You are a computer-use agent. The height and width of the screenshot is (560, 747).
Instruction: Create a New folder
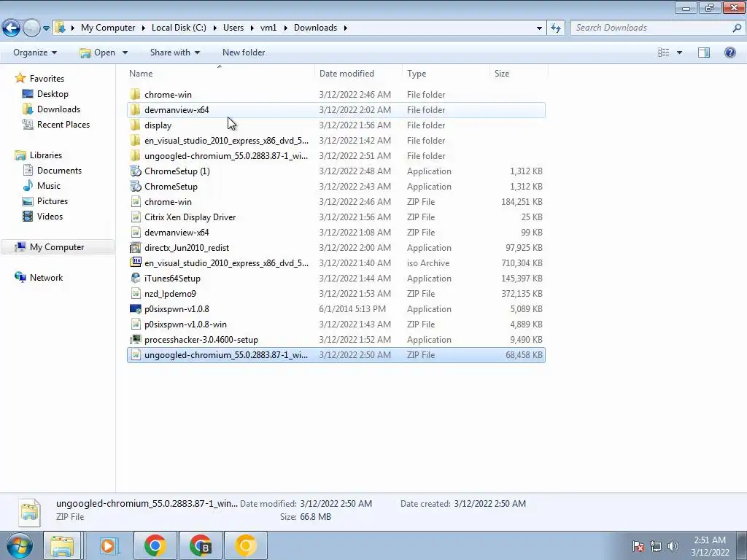(244, 52)
